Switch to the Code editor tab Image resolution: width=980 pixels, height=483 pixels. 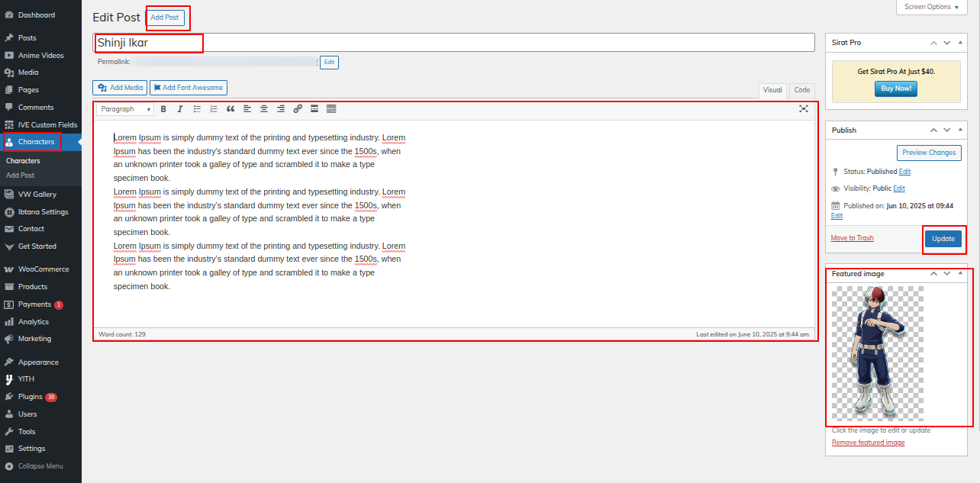click(801, 90)
